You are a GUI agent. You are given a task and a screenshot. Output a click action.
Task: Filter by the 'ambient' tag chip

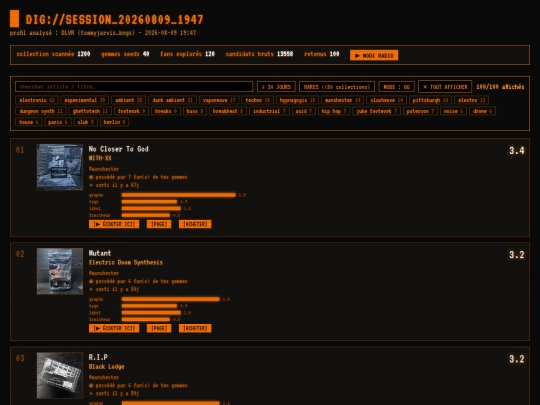tap(128, 100)
